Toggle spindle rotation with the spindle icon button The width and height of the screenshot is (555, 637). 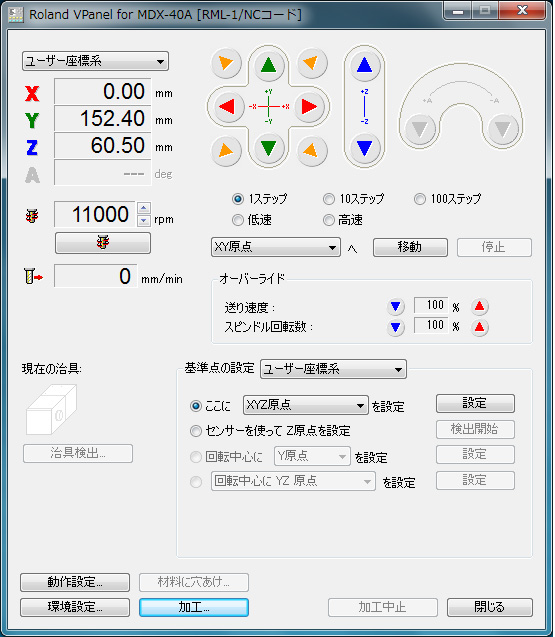coord(103,243)
